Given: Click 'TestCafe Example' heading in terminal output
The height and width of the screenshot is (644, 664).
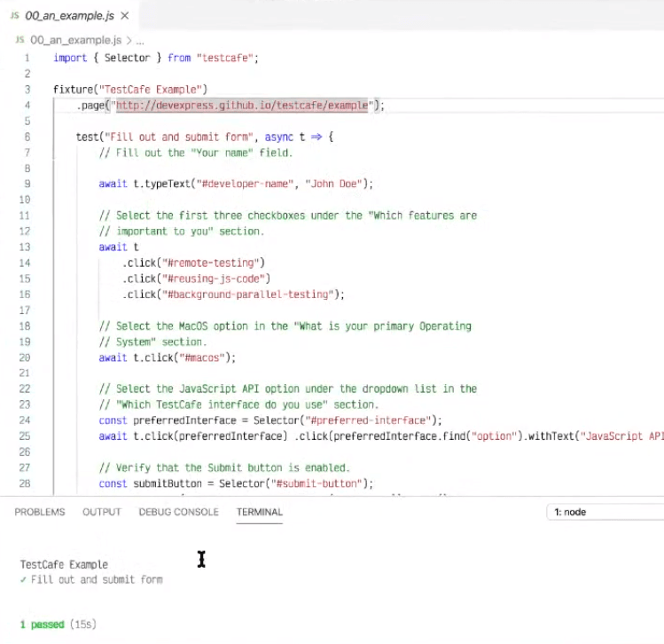Looking at the screenshot, I should click(64, 564).
